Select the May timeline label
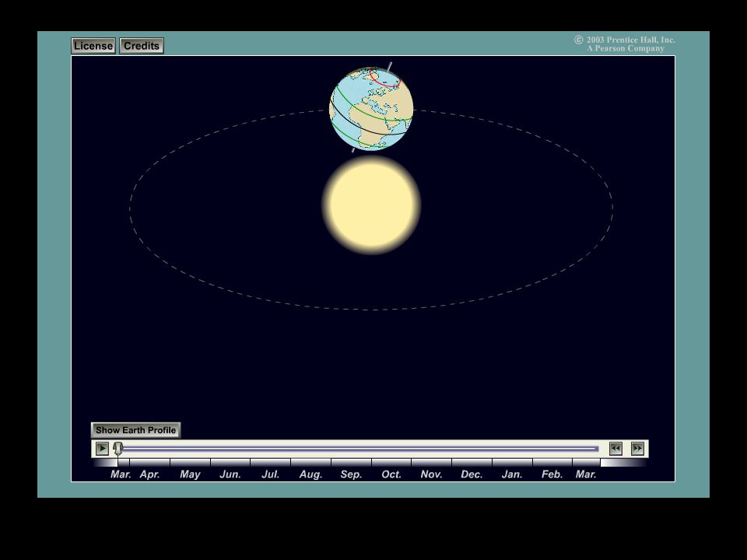Image resolution: width=747 pixels, height=560 pixels. pos(190,474)
